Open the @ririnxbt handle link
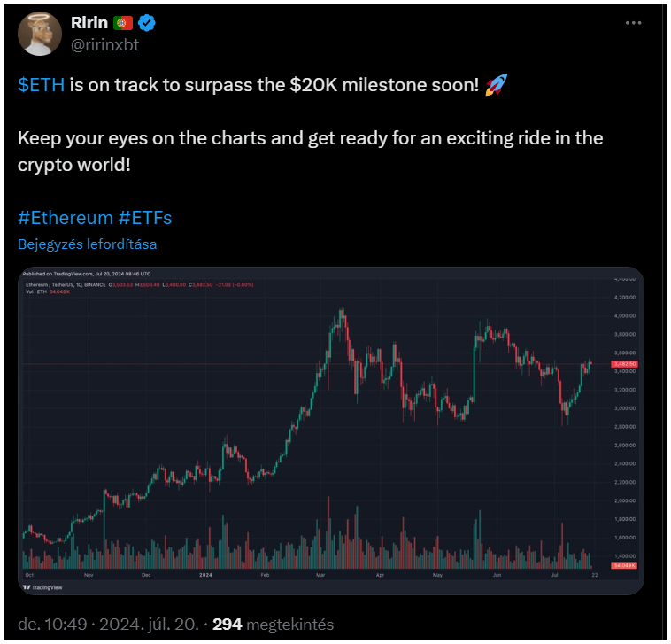This screenshot has width=671, height=644. tap(104, 45)
